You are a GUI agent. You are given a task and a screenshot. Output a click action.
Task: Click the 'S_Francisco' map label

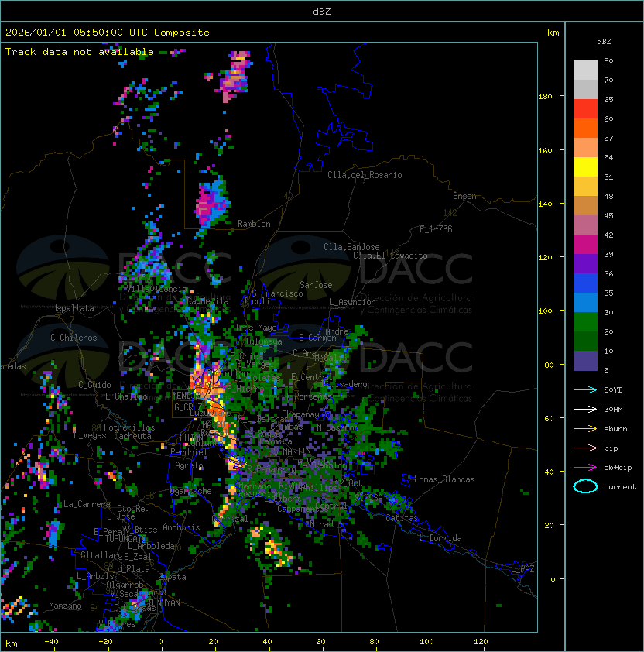277,293
